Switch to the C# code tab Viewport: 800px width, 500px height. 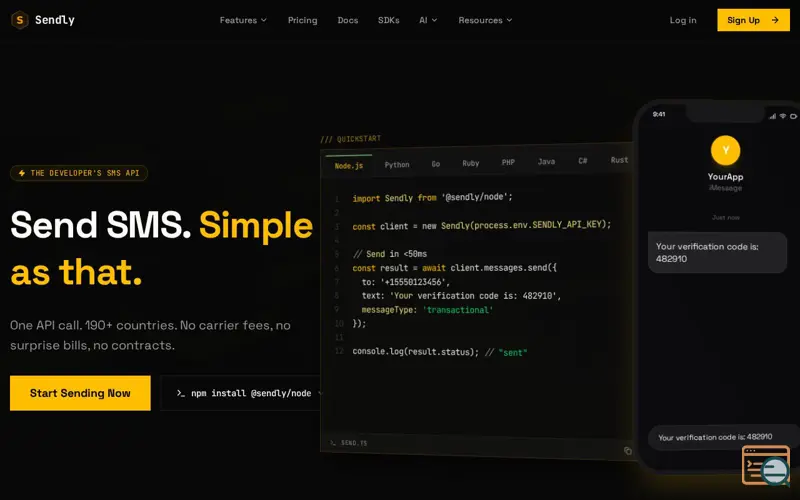coord(583,161)
